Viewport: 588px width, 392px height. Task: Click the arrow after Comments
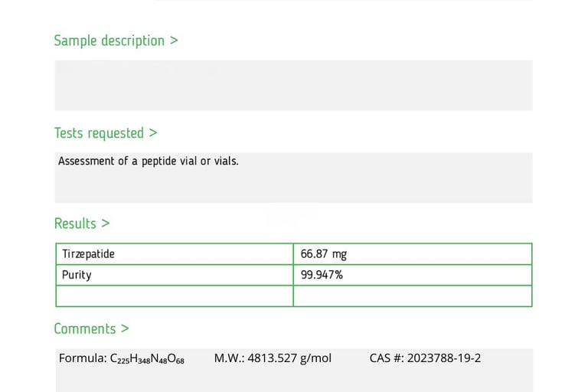click(125, 328)
